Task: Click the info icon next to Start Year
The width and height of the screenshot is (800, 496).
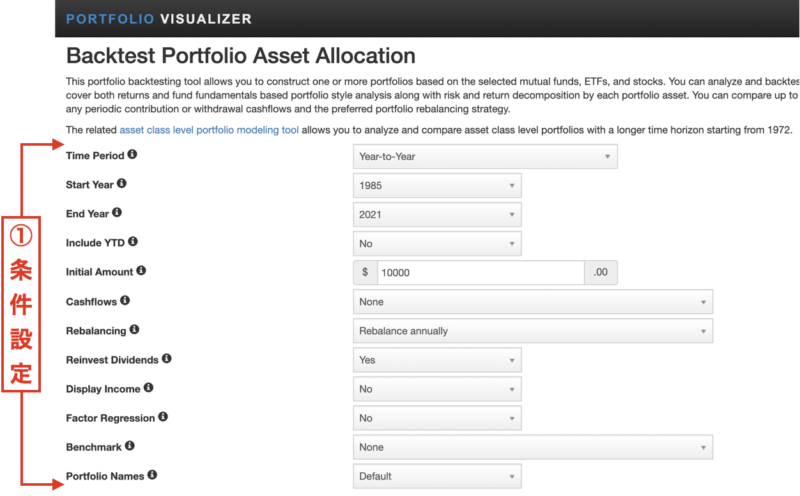Action: tap(121, 183)
